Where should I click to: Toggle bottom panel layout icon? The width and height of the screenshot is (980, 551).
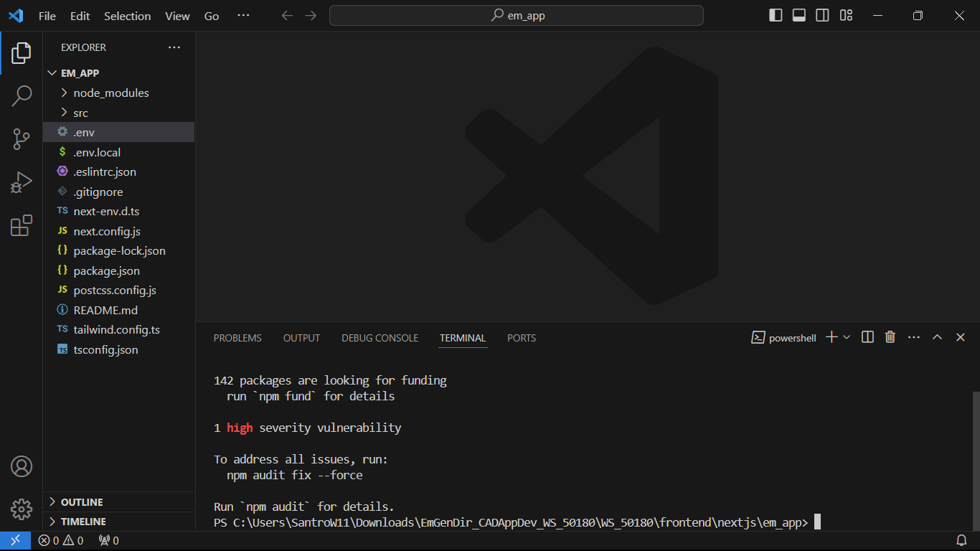tap(799, 15)
